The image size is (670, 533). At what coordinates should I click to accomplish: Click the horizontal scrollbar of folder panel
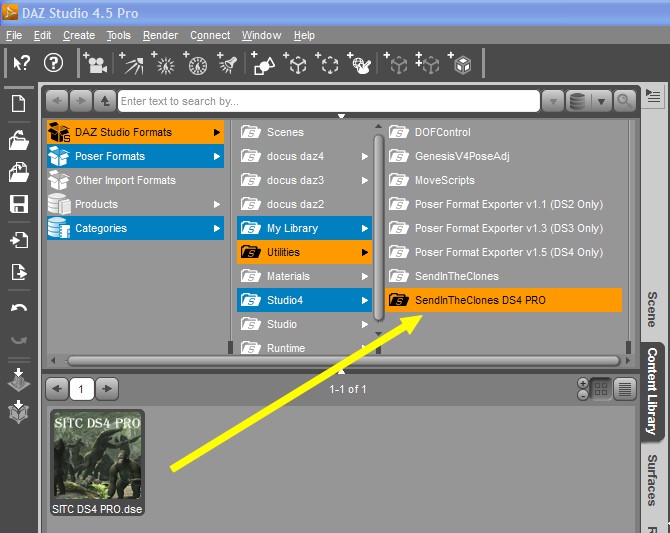click(x=343, y=361)
